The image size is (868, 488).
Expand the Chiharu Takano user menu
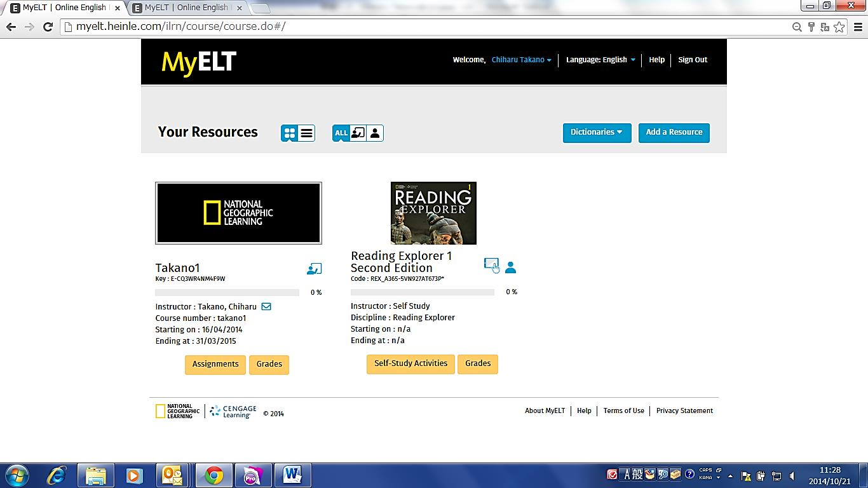522,60
